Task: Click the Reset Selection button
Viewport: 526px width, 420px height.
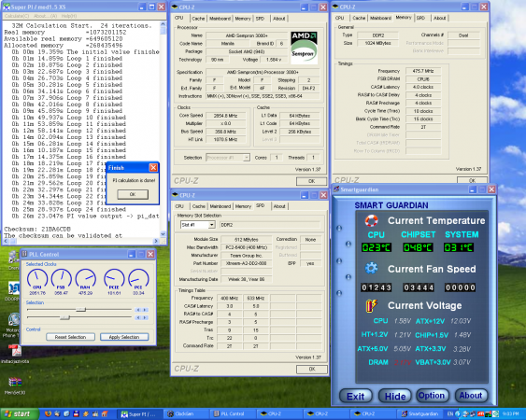Action: click(70, 337)
